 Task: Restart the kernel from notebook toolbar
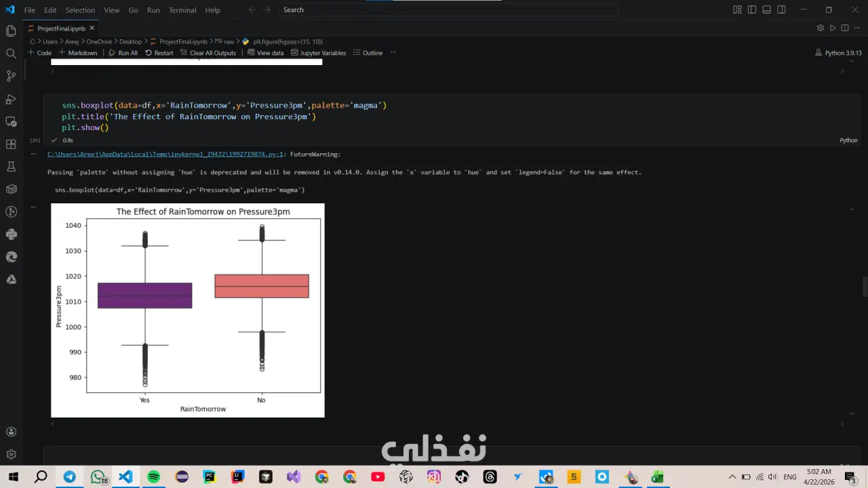point(159,53)
